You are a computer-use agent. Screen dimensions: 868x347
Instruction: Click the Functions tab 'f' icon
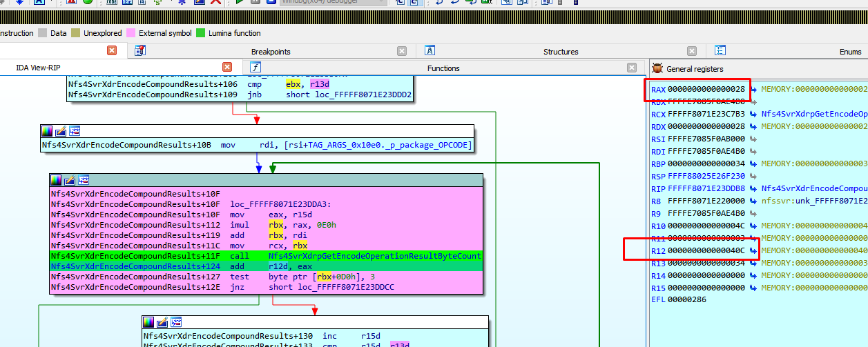click(255, 67)
